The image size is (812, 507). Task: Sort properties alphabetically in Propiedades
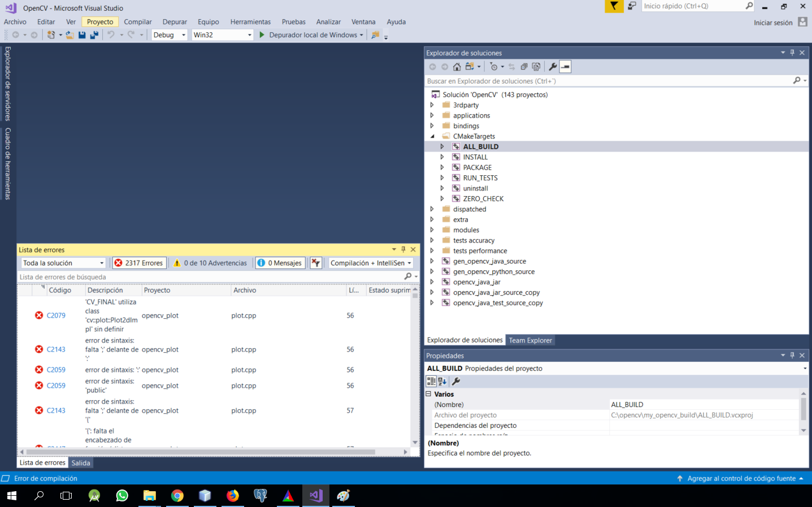442,382
